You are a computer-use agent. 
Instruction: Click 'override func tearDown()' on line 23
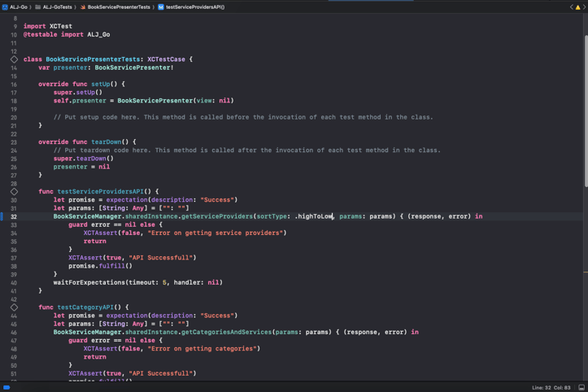pos(83,142)
